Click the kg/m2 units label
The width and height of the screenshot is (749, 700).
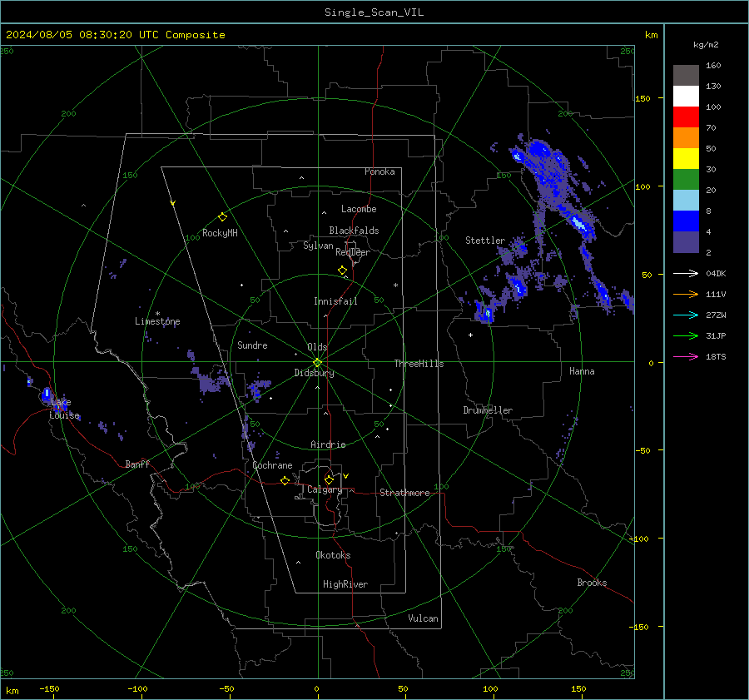[706, 45]
